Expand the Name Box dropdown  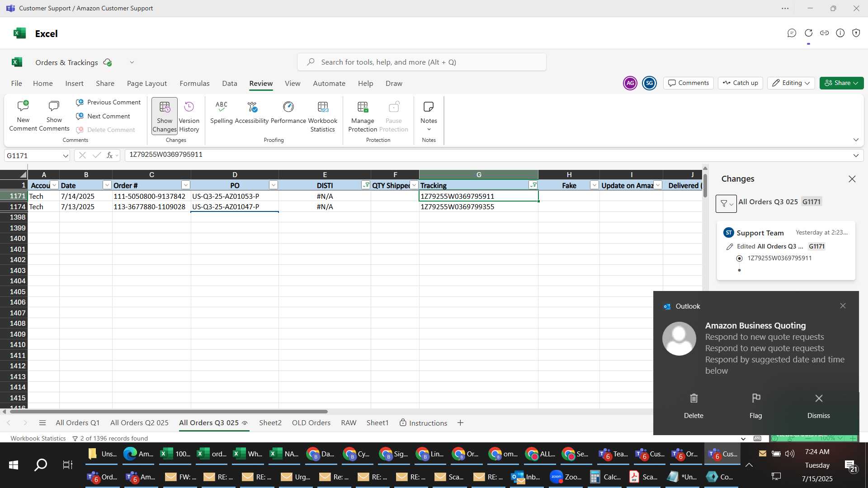[x=66, y=156]
